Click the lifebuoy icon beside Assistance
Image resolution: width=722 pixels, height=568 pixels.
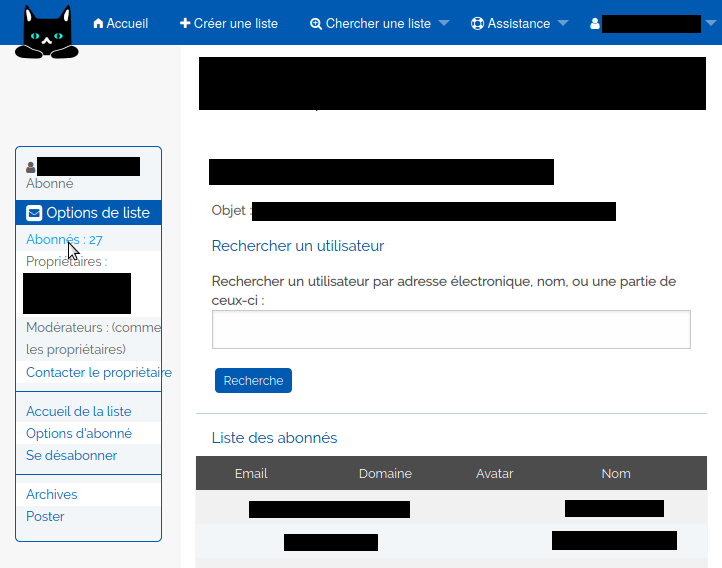click(x=477, y=23)
